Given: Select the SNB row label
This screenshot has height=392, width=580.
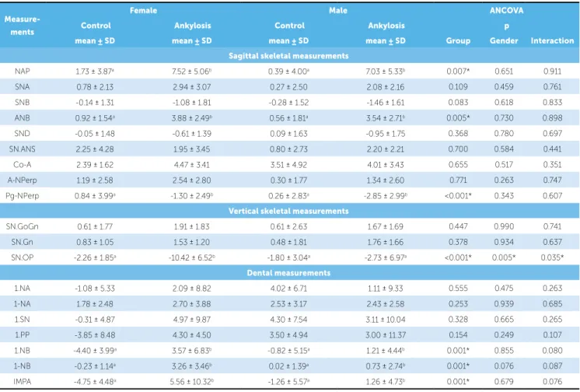Looking at the screenshot, I should pos(23,102).
